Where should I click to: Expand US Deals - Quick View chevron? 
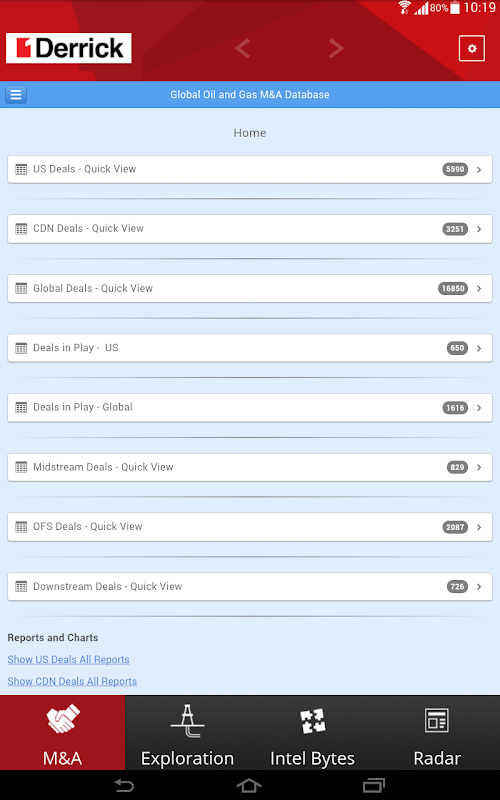(479, 169)
